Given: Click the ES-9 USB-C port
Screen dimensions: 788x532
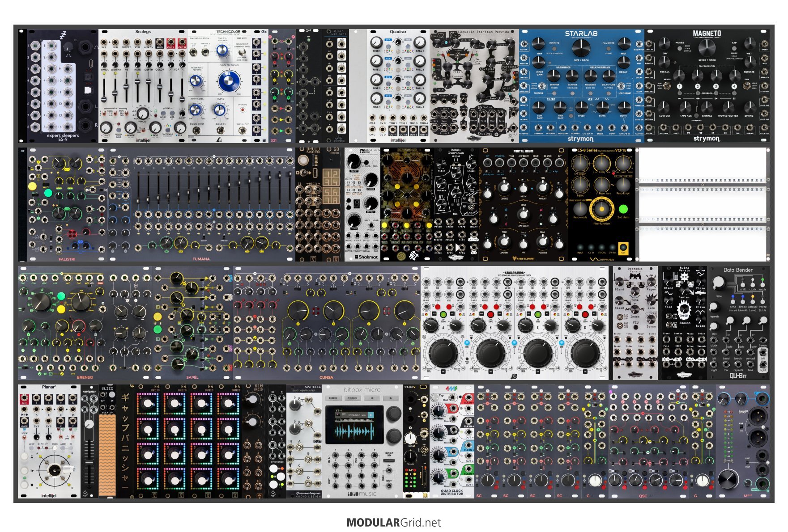Looking at the screenshot, I should coord(91,63).
